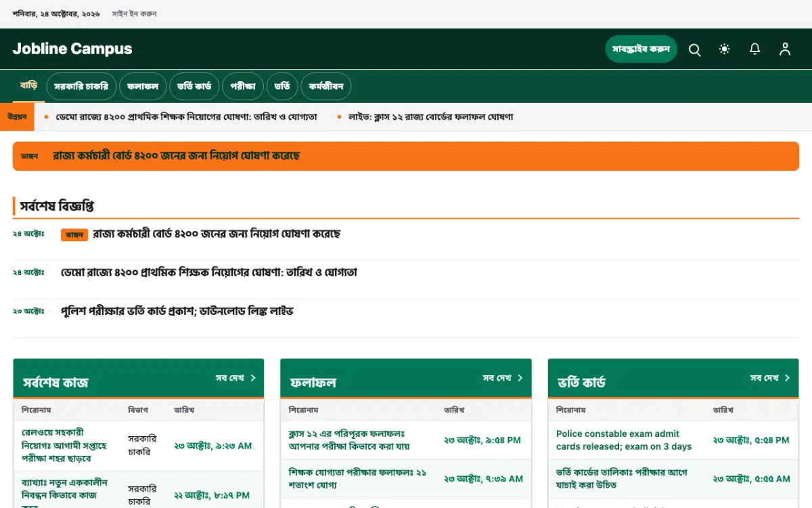
Task: Click the Jobline Campus logo
Action: 72,49
